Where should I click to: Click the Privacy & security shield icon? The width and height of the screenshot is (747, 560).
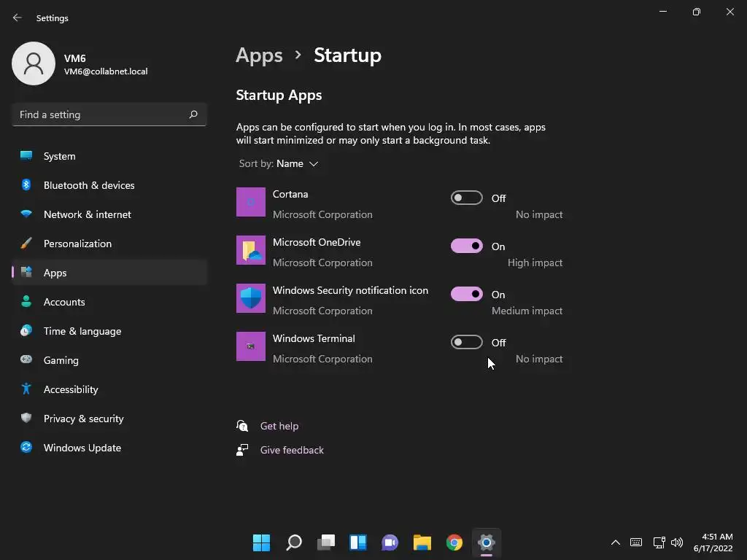(26, 418)
